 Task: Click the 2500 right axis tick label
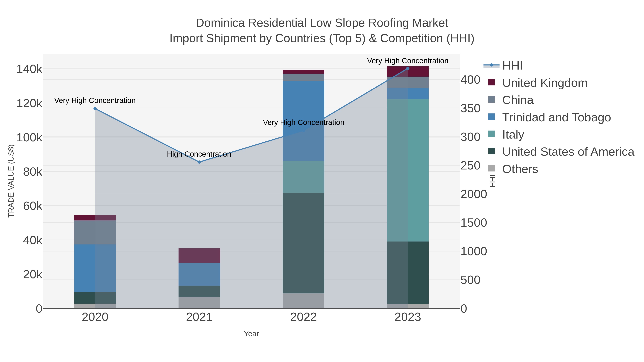pos(470,166)
